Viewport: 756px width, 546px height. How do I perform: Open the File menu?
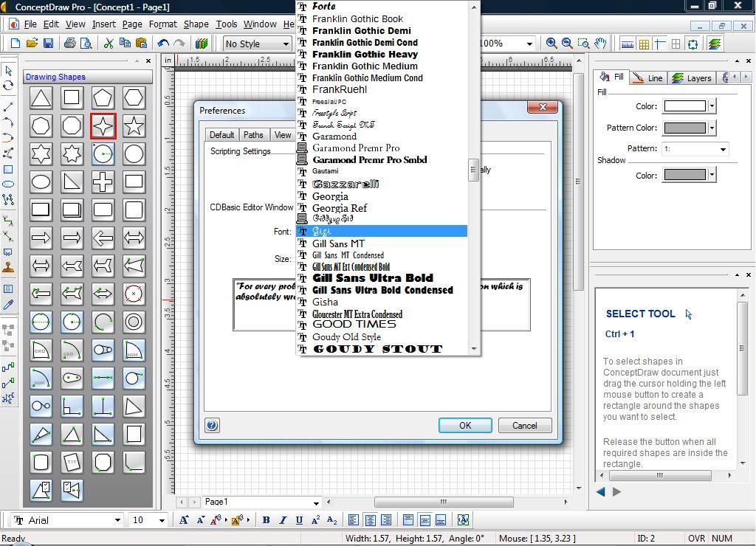point(30,24)
